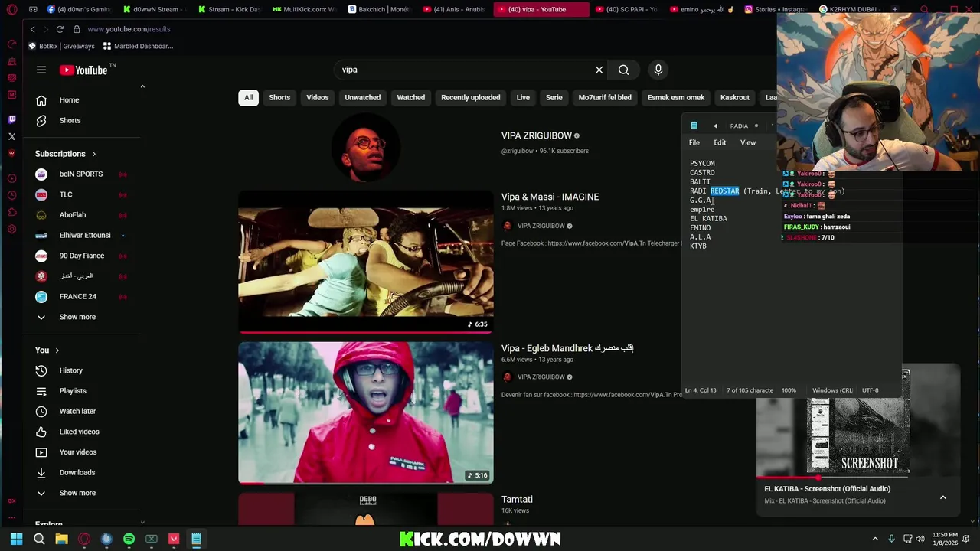Open Twitch icon in Opera sidebar
Viewport: 980px width, 551px height.
(11, 119)
